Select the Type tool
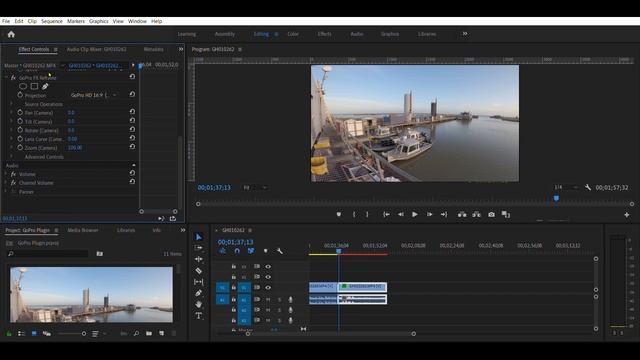This screenshot has width=640, height=360. coord(199,316)
